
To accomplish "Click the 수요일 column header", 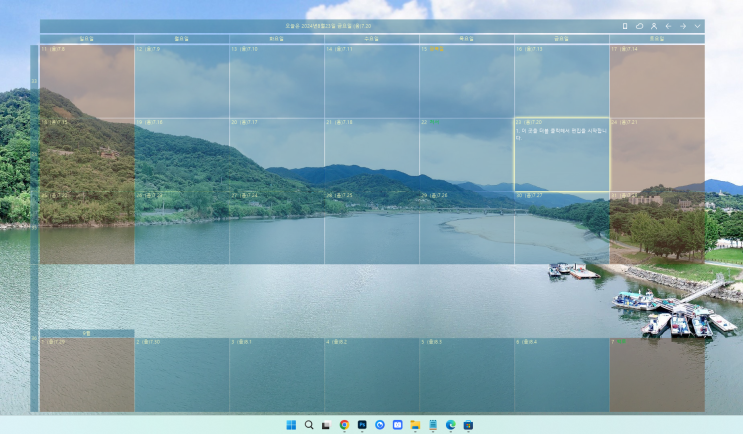I will tap(372, 39).
